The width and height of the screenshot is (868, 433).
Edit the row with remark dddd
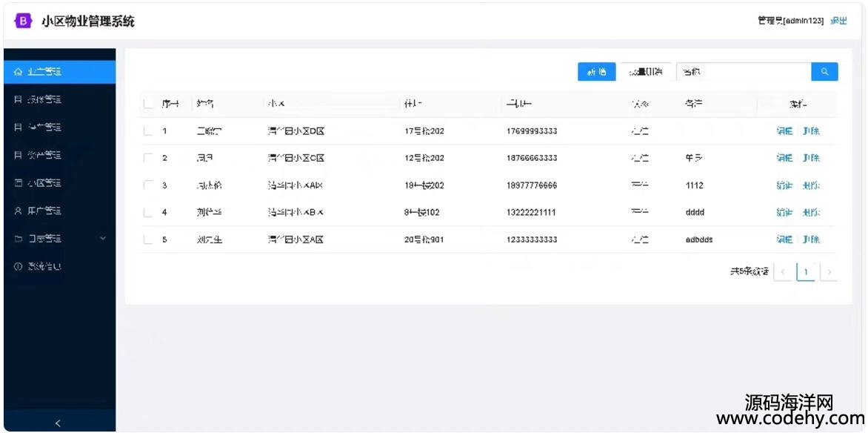point(784,212)
